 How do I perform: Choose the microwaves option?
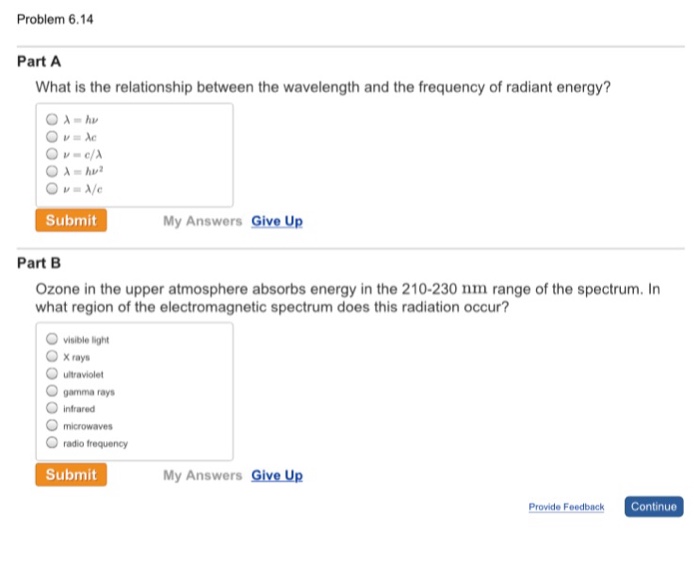[x=51, y=425]
